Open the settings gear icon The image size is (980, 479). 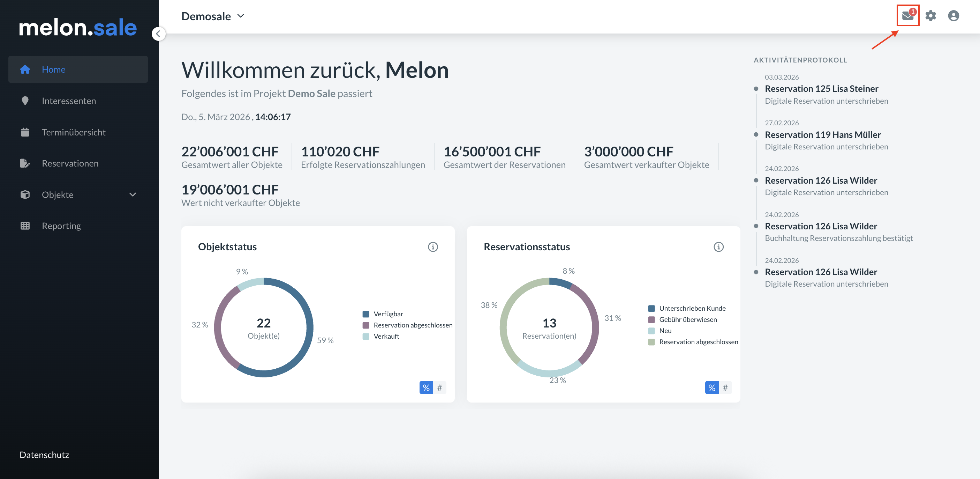coord(930,16)
